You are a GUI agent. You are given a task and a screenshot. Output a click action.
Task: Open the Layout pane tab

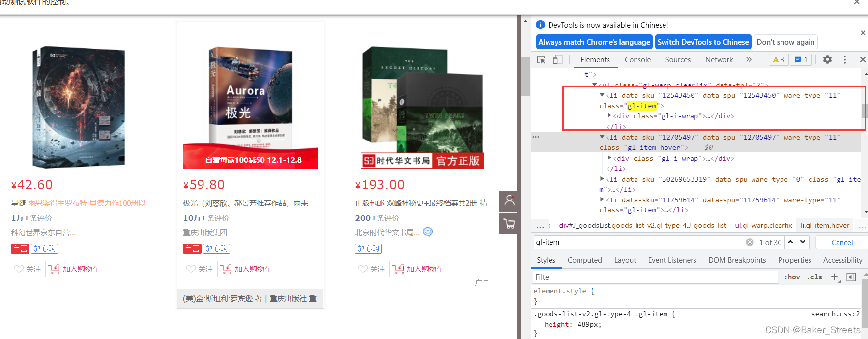tap(625, 260)
